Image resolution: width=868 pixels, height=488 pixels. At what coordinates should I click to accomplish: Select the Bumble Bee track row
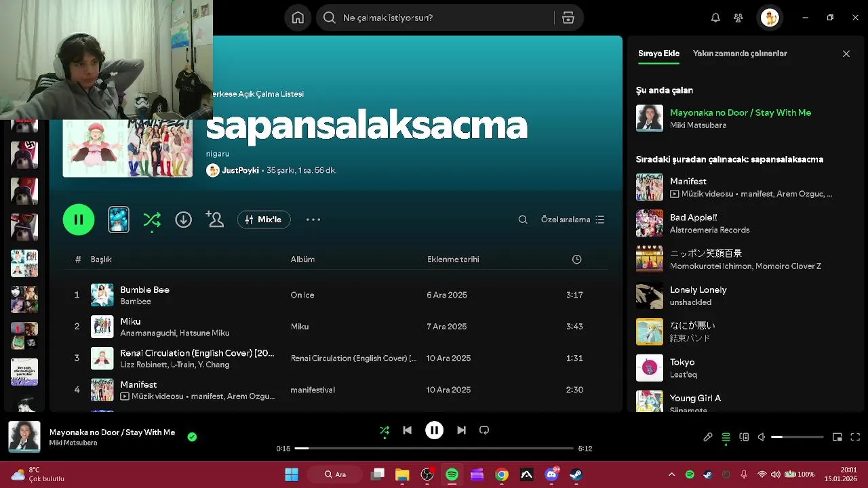click(x=336, y=295)
